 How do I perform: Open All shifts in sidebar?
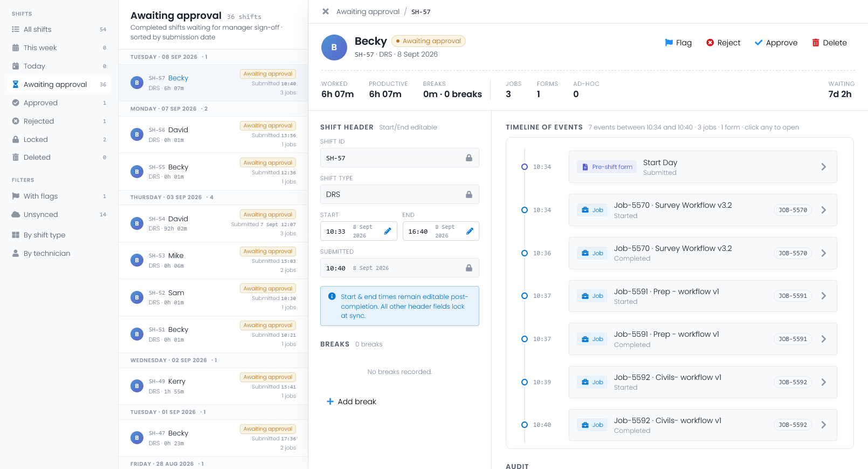coord(59,29)
